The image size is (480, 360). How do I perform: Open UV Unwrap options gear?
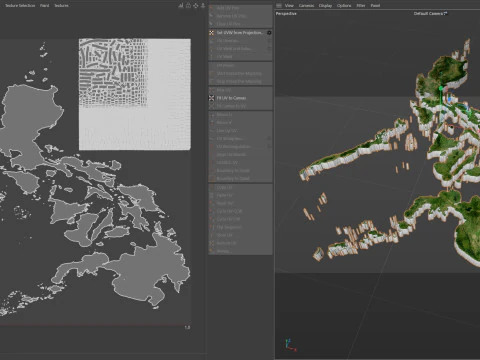(269, 41)
